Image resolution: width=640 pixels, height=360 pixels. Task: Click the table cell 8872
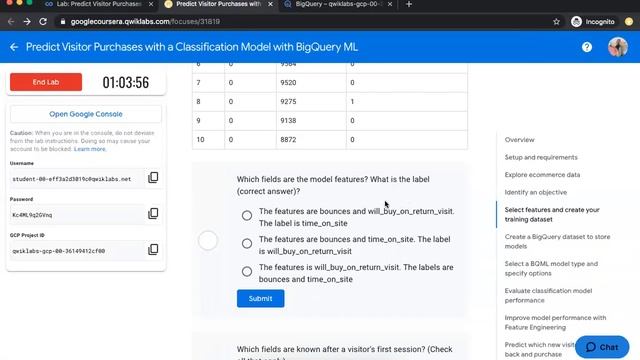tap(311, 140)
